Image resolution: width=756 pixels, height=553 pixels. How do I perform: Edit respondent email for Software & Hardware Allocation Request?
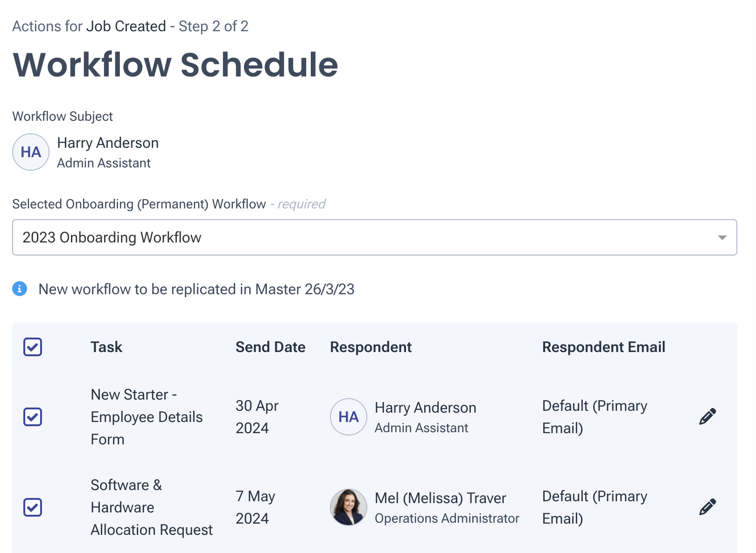[x=708, y=507]
